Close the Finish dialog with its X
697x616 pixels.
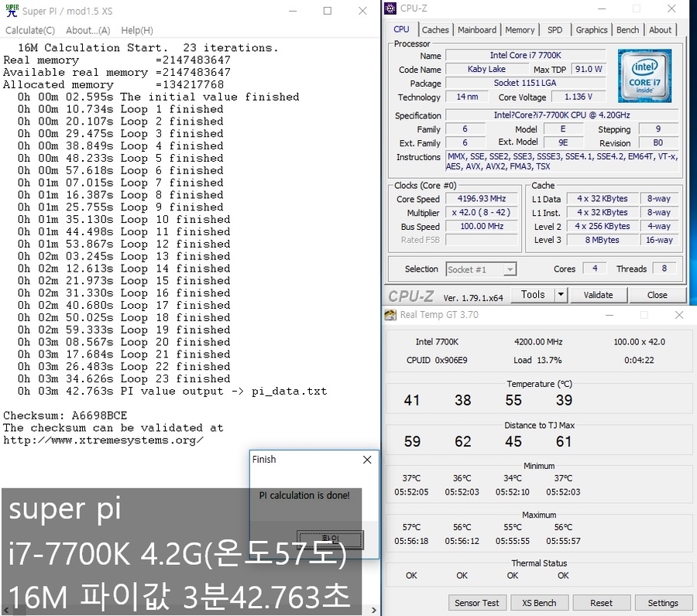[367, 460]
